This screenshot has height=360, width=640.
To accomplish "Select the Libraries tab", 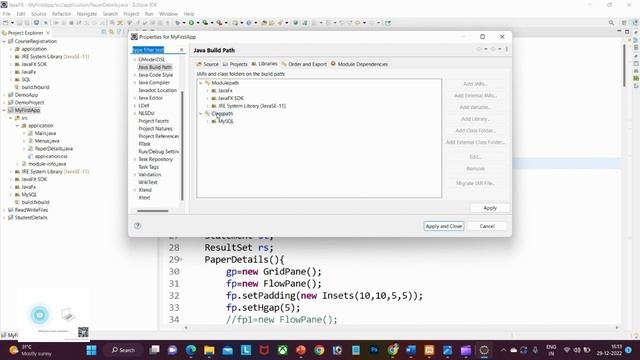I will (264, 64).
